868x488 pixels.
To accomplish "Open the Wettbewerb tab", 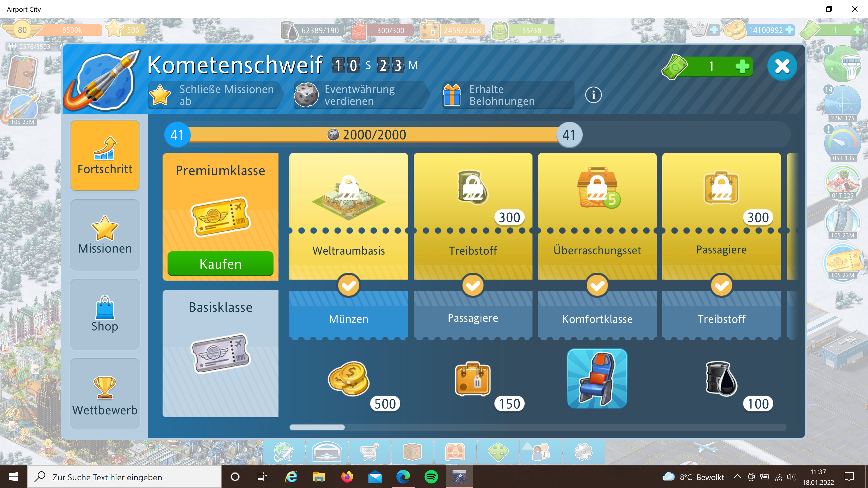I will point(105,394).
